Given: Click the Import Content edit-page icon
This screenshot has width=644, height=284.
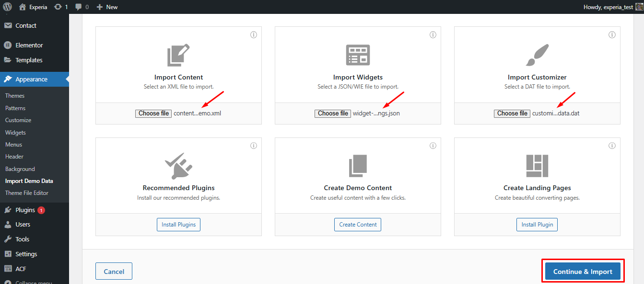Looking at the screenshot, I should tap(178, 55).
